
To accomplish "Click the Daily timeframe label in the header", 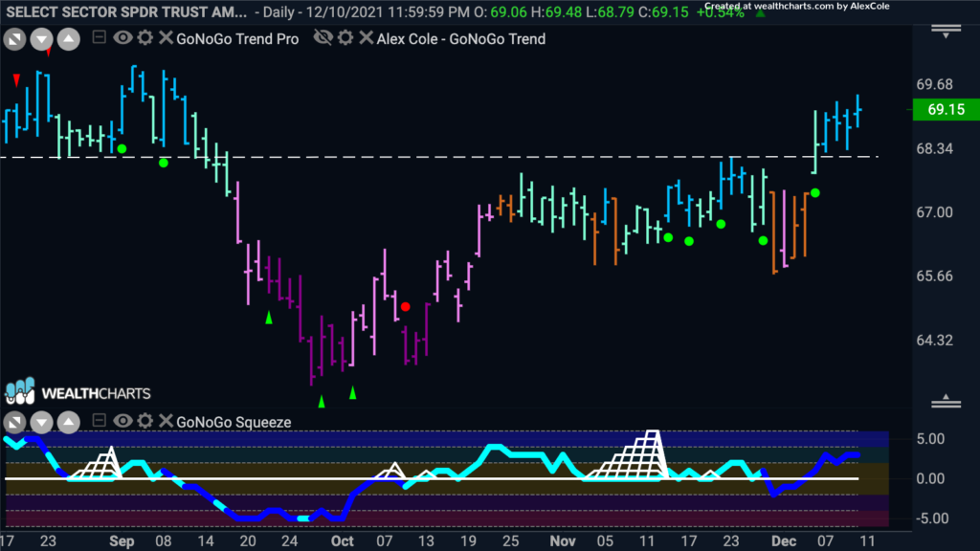I will [x=280, y=11].
